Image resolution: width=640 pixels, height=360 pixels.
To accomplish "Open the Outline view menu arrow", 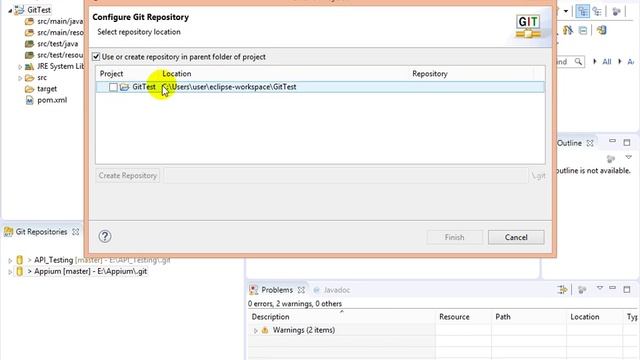I will point(628,158).
